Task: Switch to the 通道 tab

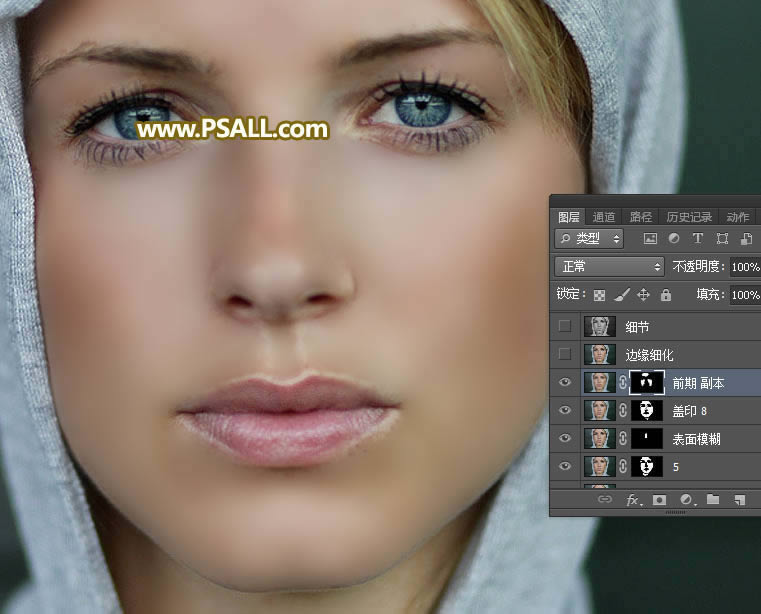Action: pyautogui.click(x=604, y=217)
